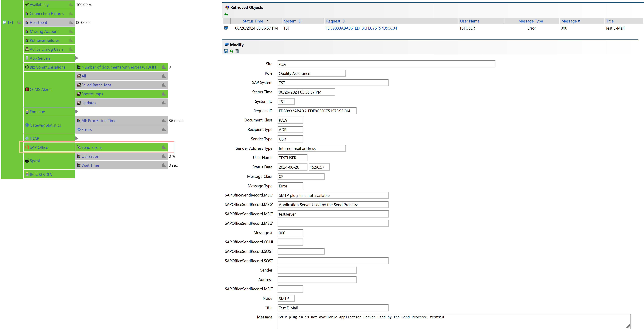Open the chart icon for Missing Account
The width and height of the screenshot is (644, 333).
click(71, 32)
